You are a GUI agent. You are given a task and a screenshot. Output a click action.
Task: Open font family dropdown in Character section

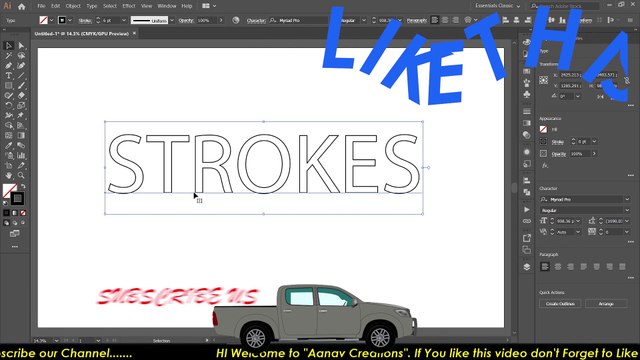(x=627, y=199)
